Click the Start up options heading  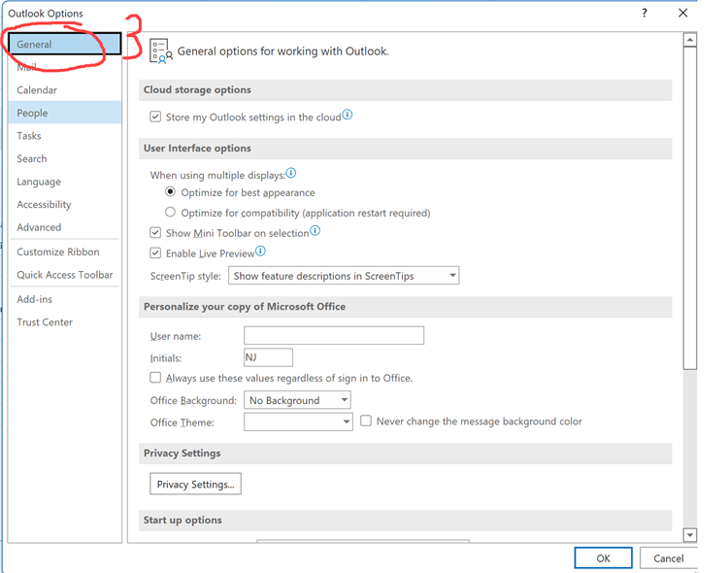pyautogui.click(x=182, y=520)
